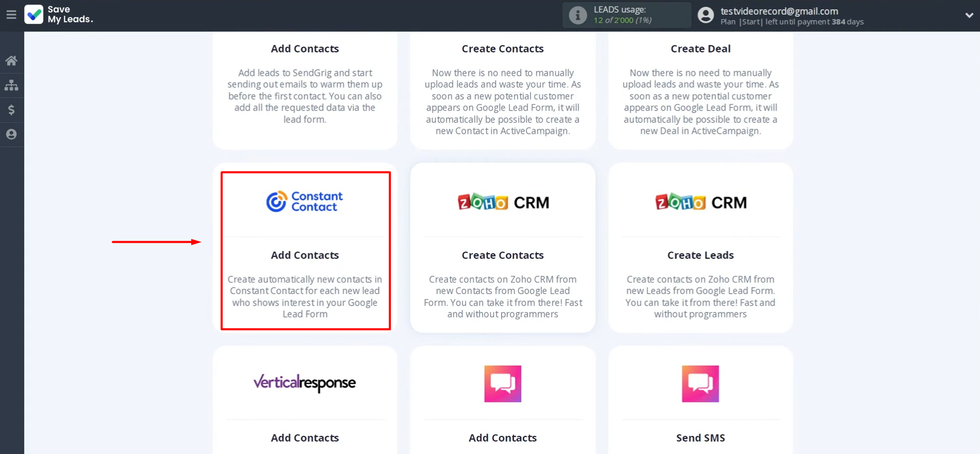Image resolution: width=980 pixels, height=454 pixels.
Task: Open the hamburger menu
Action: (x=11, y=15)
